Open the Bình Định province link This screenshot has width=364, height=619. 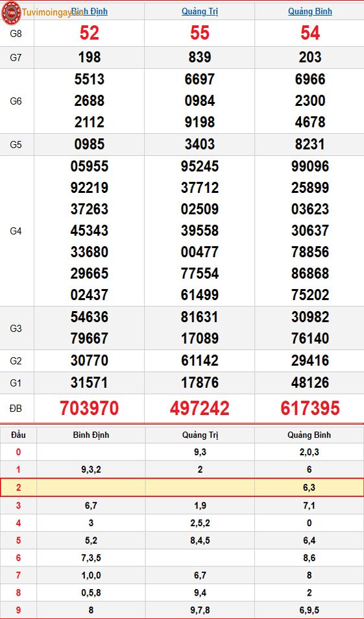90,12
